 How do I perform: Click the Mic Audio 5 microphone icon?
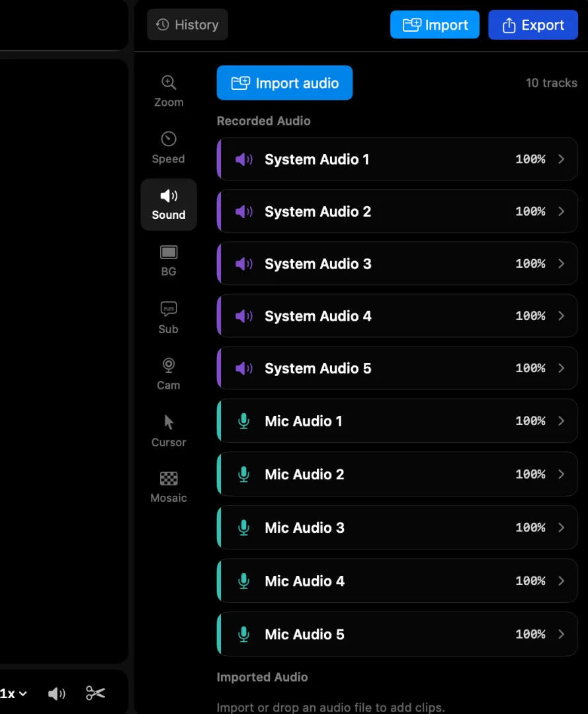(x=243, y=634)
